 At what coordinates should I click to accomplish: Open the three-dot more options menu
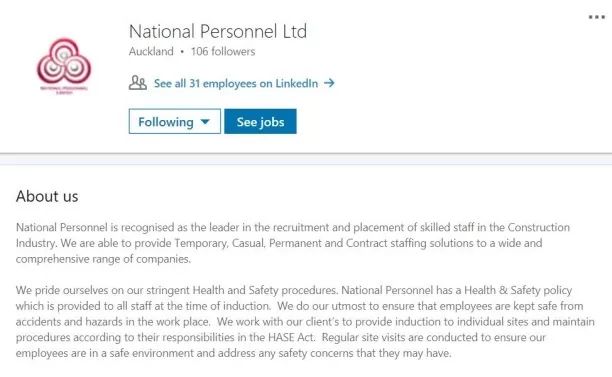pos(597,17)
